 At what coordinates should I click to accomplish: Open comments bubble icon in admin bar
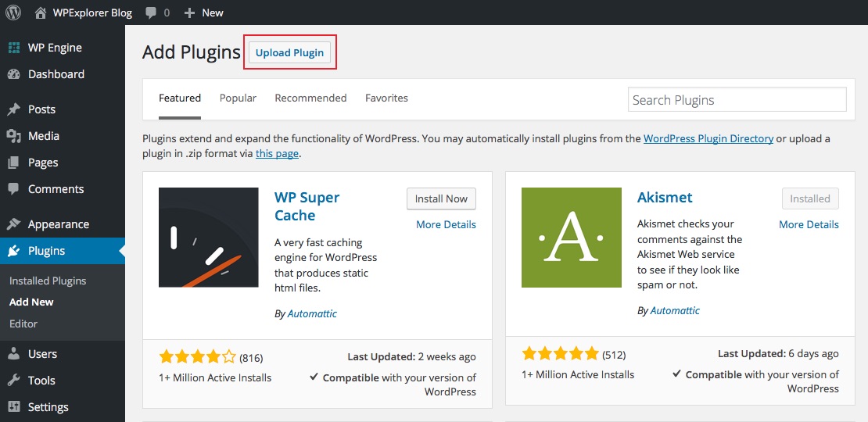pos(151,13)
